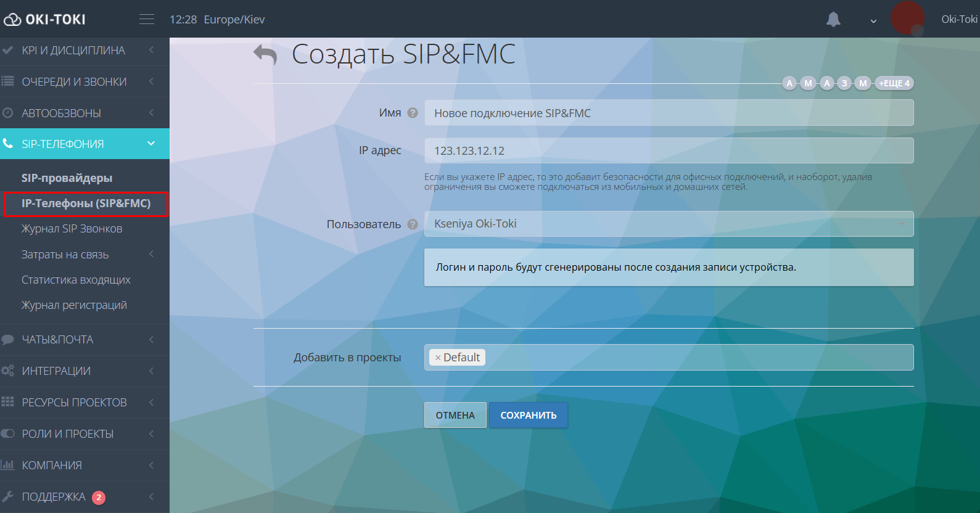Open Журнал регистраций

[x=74, y=305]
